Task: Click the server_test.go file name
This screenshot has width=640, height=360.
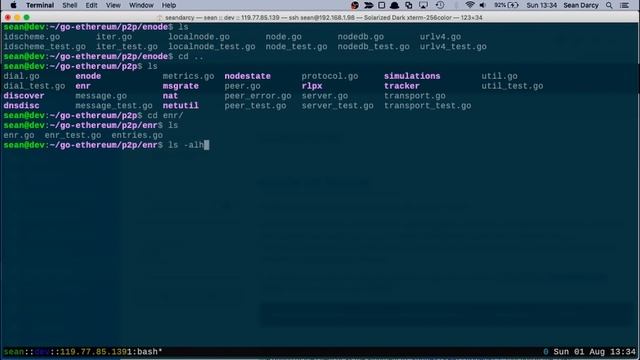Action: point(338,105)
